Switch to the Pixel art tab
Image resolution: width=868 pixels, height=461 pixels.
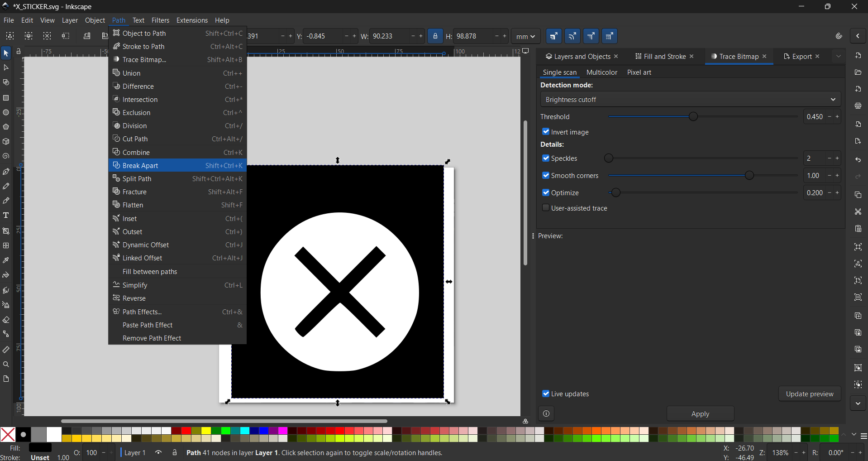(x=639, y=72)
